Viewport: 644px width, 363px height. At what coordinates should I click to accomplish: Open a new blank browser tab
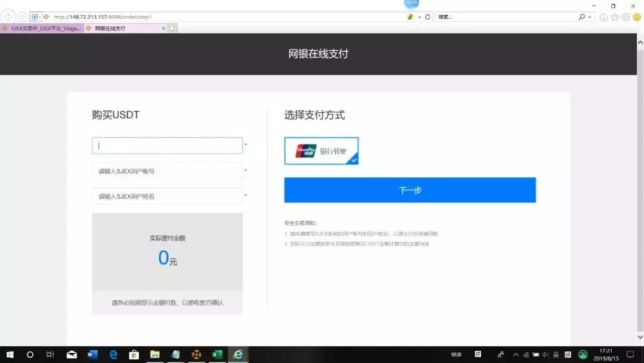pyautogui.click(x=173, y=28)
